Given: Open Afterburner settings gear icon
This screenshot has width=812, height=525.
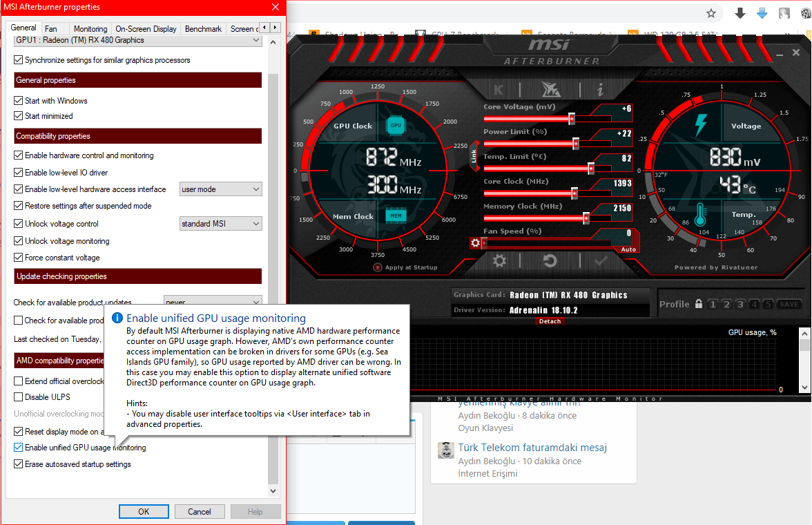Looking at the screenshot, I should click(499, 260).
